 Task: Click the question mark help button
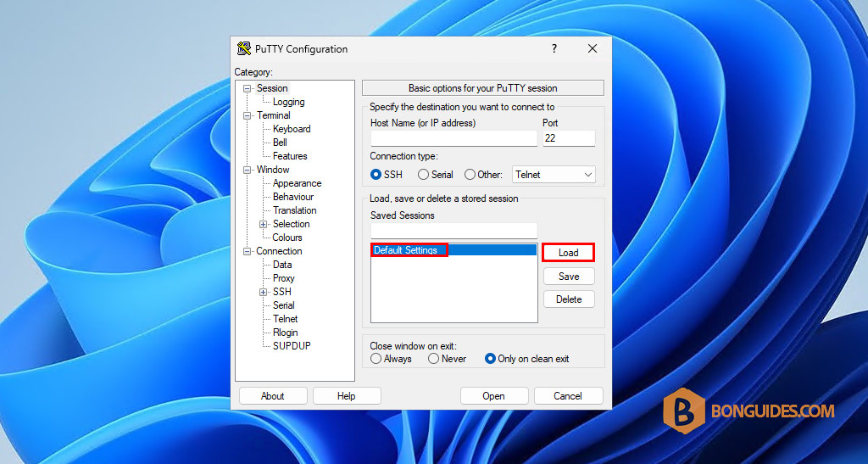(554, 48)
